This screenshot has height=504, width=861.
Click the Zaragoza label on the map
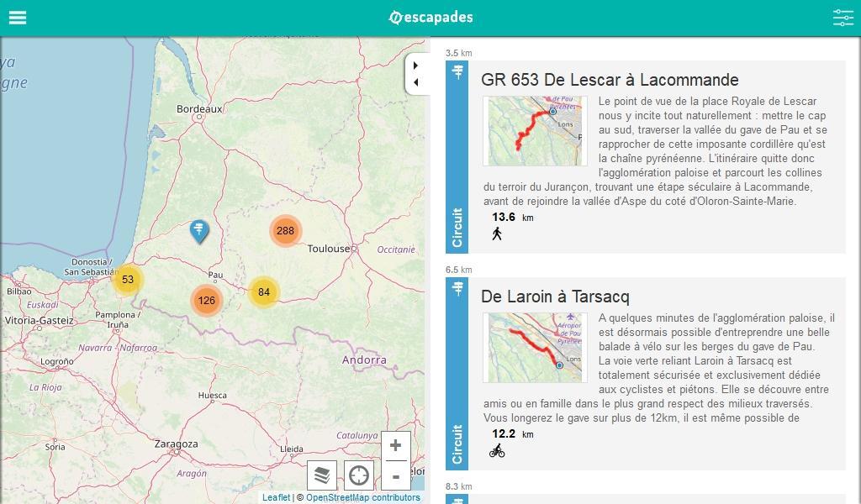tap(176, 444)
